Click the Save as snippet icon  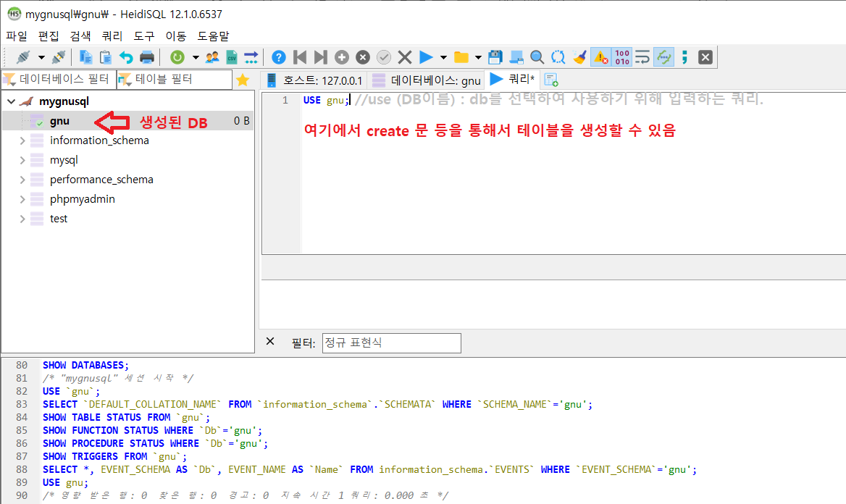pyautogui.click(x=516, y=57)
